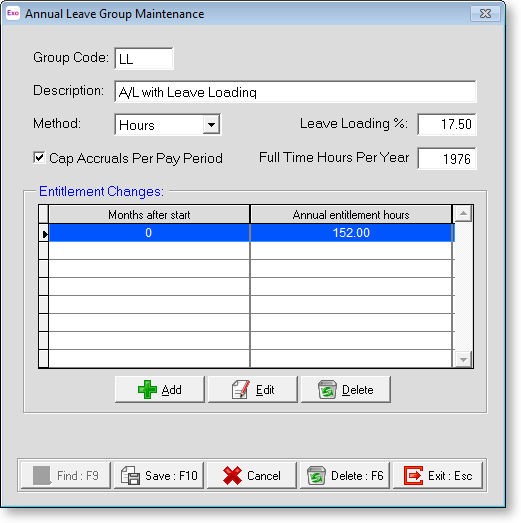Click the Edit notepad pencil icon

pos(240,389)
